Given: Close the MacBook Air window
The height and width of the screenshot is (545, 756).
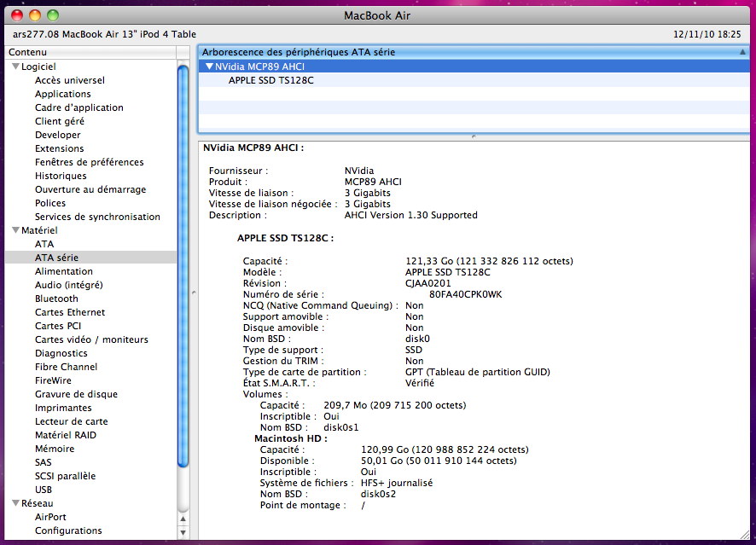Looking at the screenshot, I should click(17, 15).
